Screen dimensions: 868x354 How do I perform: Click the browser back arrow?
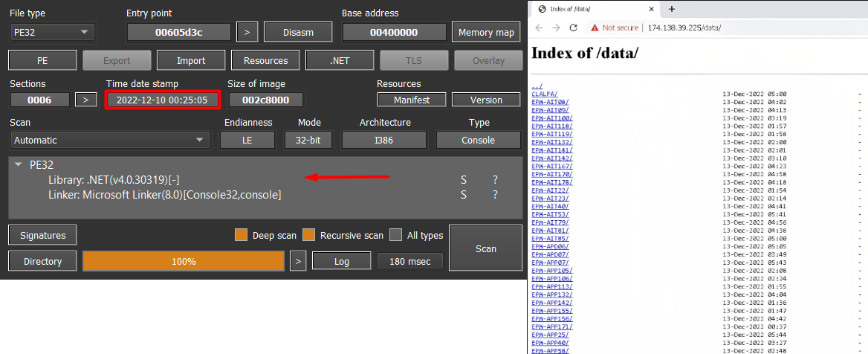[x=539, y=28]
